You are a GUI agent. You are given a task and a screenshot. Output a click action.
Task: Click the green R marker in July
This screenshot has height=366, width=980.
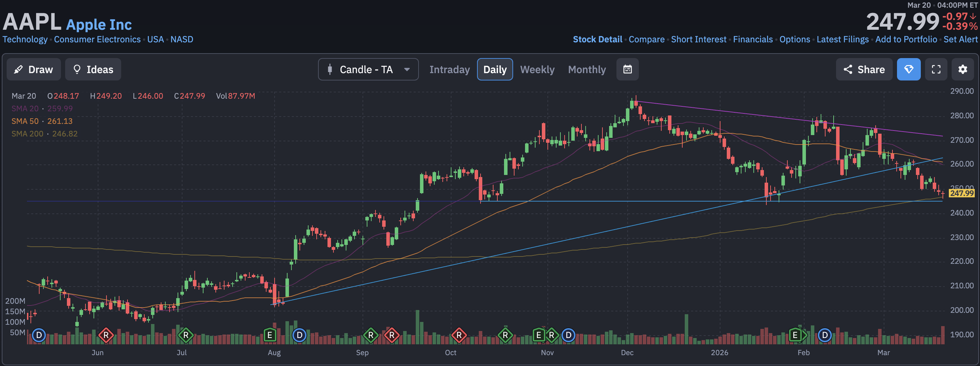(186, 335)
